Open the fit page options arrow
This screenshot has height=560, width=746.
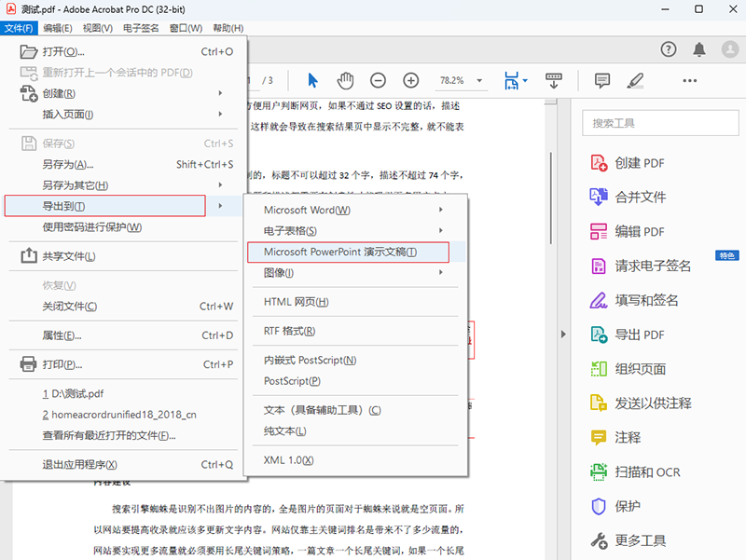pyautogui.click(x=525, y=80)
